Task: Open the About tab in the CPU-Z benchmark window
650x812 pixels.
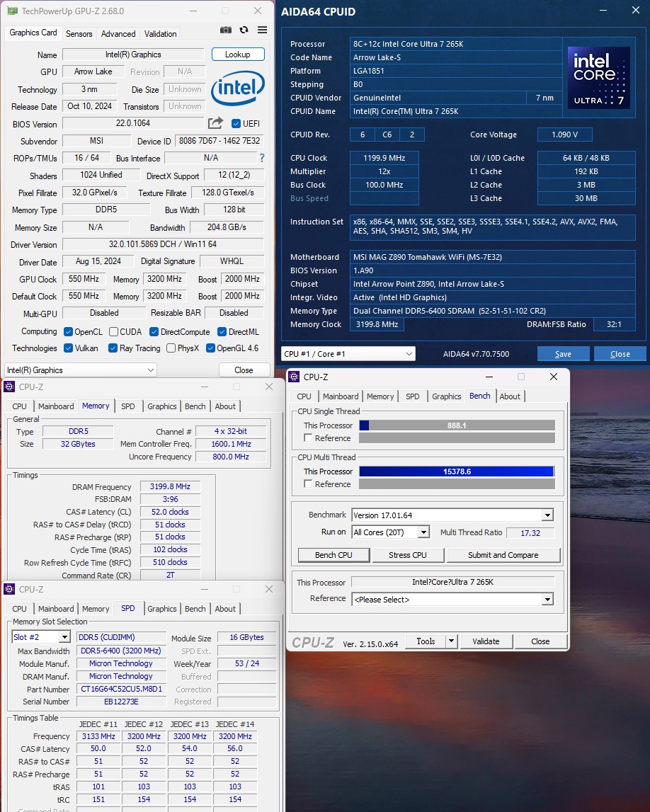Action: tap(511, 396)
